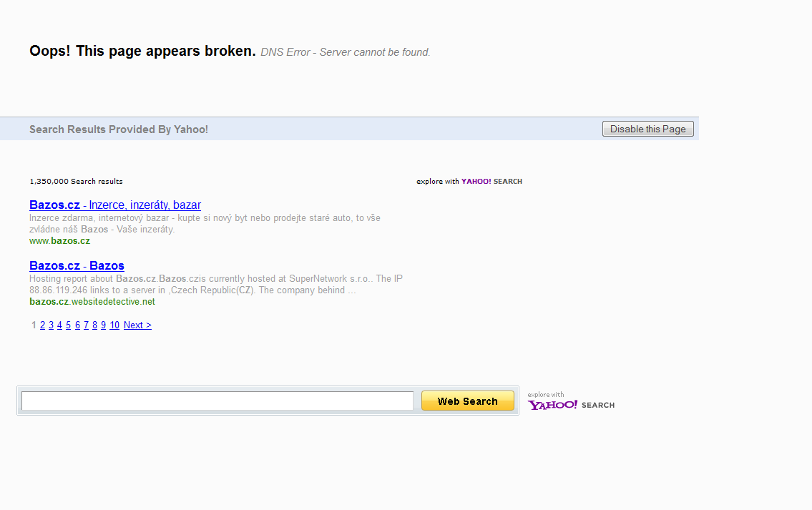
Task: Go to results page 3
Action: 52,325
